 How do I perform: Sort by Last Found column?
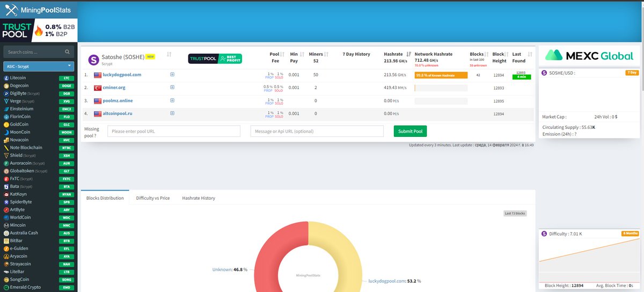530,54
